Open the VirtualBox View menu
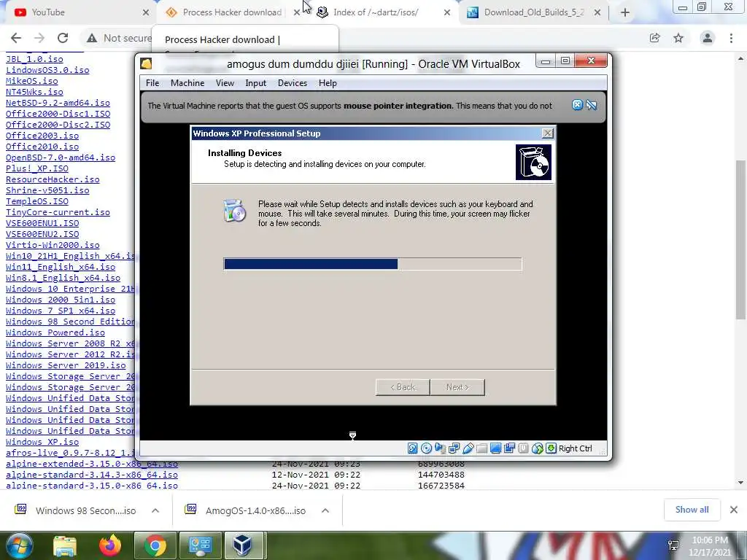The height and width of the screenshot is (560, 747). point(225,83)
